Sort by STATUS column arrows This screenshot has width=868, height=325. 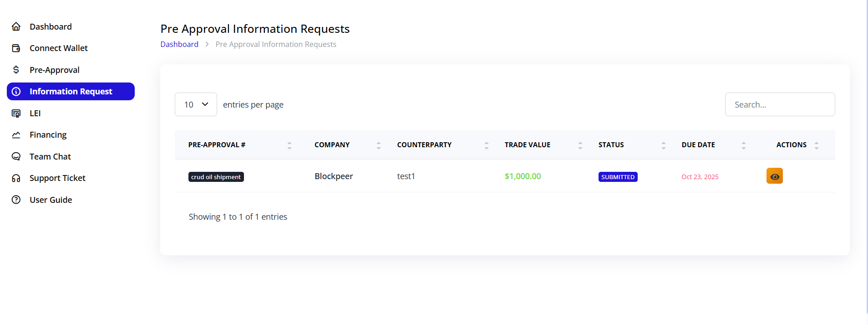664,145
